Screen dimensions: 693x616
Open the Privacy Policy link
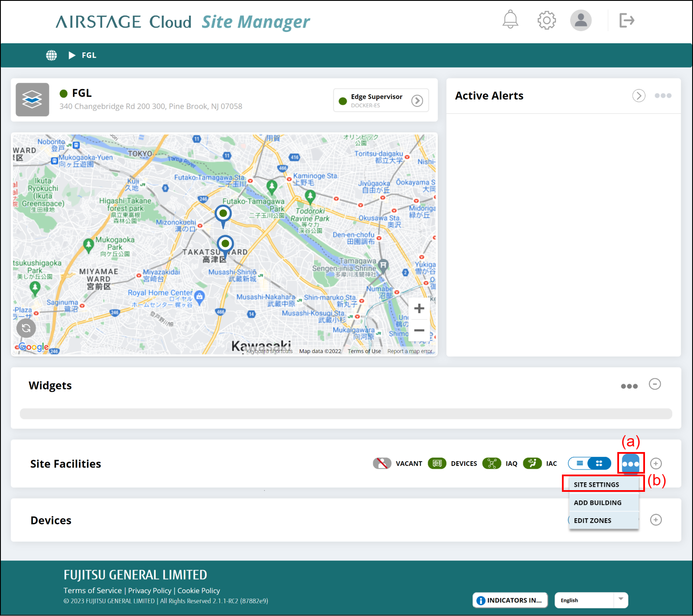point(150,590)
